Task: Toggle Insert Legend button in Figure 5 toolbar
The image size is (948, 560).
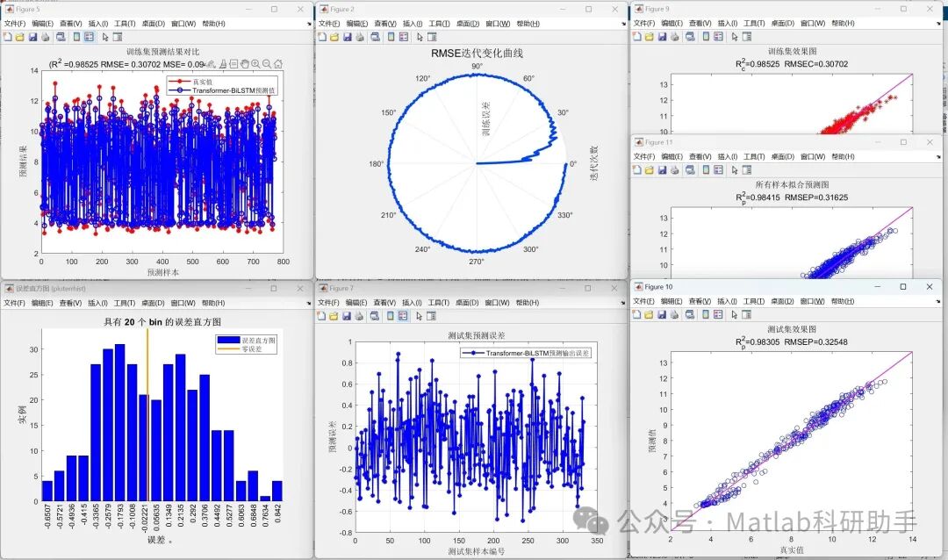Action: coord(89,37)
